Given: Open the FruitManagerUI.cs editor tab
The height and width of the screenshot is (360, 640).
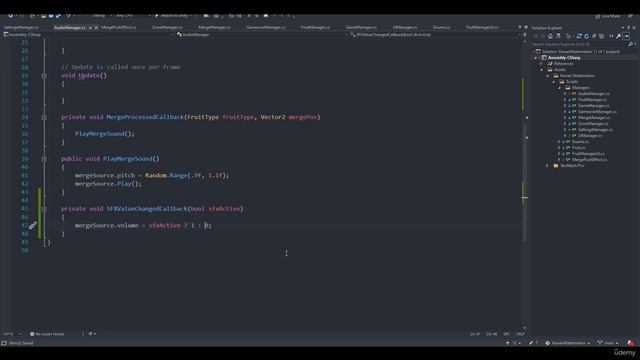Looking at the screenshot, I should pyautogui.click(x=482, y=27).
